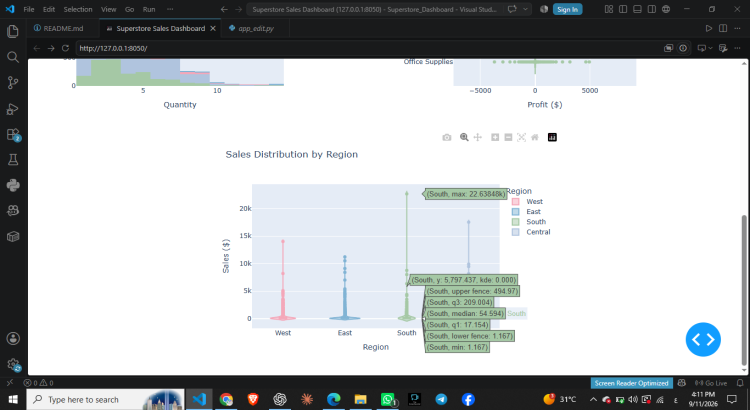Toggle secondary side bar visibility
The height and width of the screenshot is (410, 750).
pyautogui.click(x=651, y=9)
